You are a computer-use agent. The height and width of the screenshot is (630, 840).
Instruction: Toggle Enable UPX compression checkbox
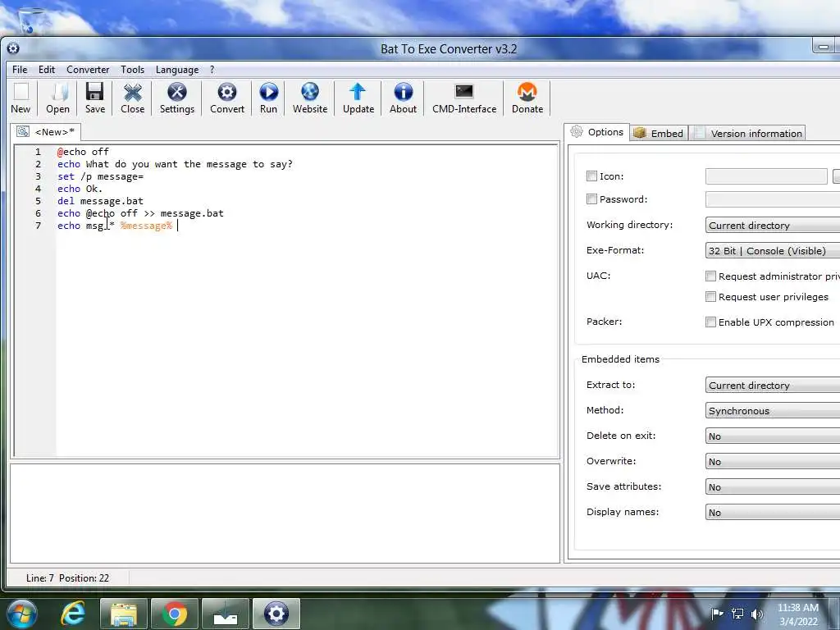tap(710, 322)
